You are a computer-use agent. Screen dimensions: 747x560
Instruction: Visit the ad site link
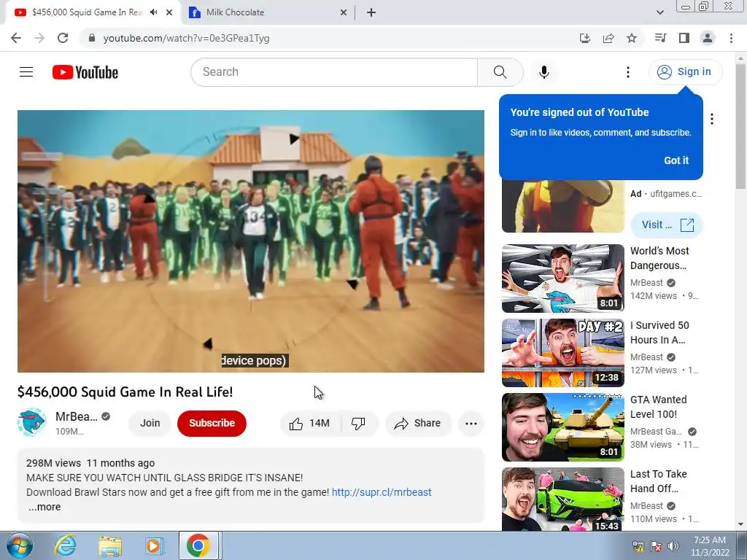[667, 225]
